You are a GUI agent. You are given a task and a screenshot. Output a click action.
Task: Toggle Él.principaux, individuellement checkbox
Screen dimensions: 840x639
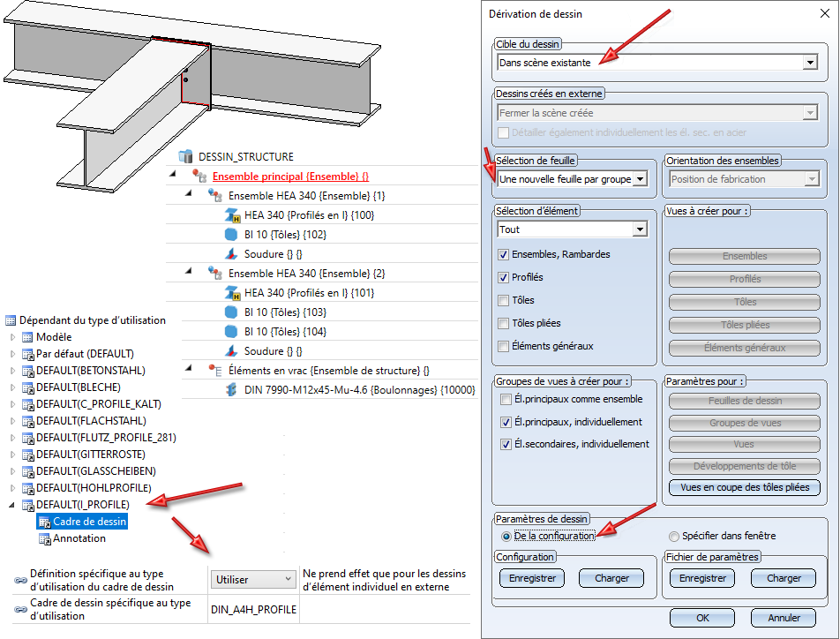tap(506, 423)
